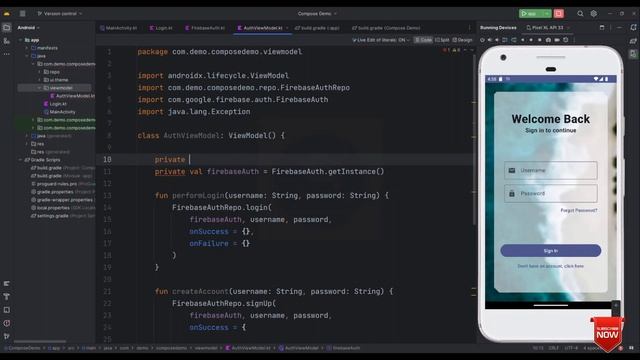This screenshot has height=360, width=640.
Task: Open Android project view dropdown
Action: coord(28,28)
